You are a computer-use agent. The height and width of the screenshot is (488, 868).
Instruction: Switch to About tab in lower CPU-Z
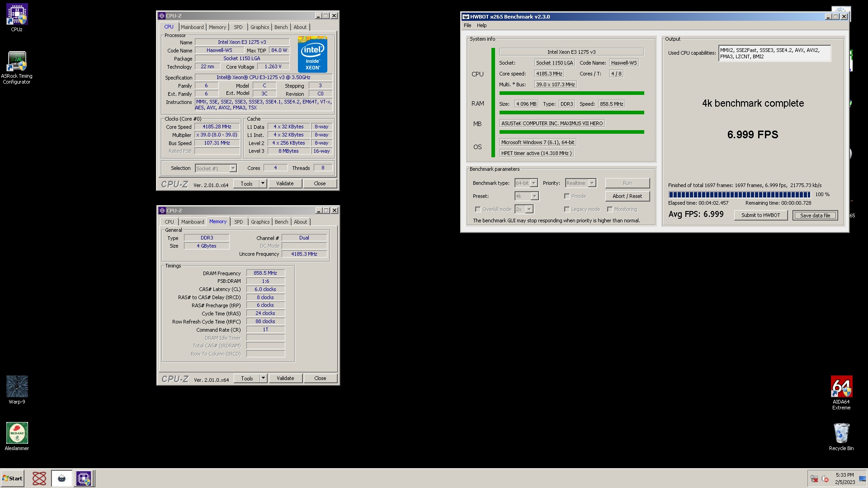[301, 222]
